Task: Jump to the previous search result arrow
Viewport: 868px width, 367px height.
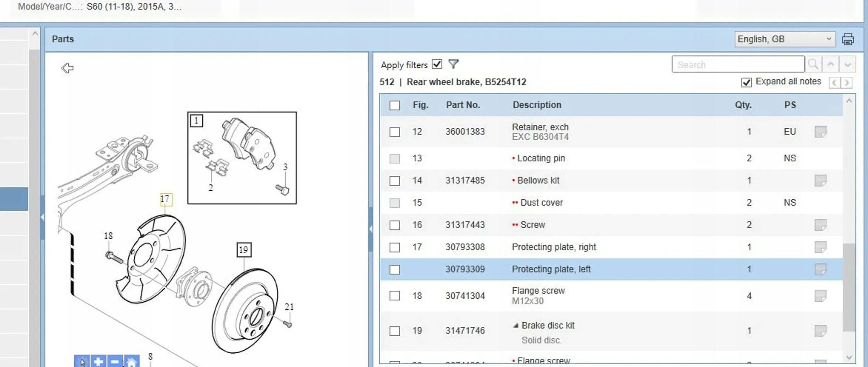Action: (x=830, y=65)
